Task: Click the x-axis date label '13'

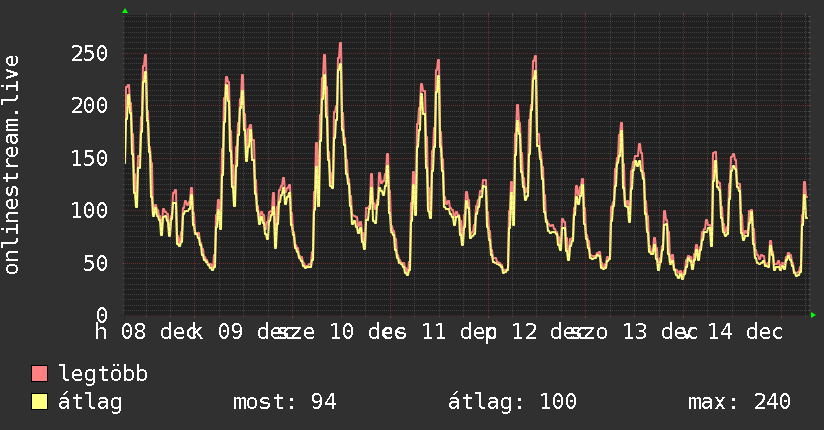Action: point(635,332)
